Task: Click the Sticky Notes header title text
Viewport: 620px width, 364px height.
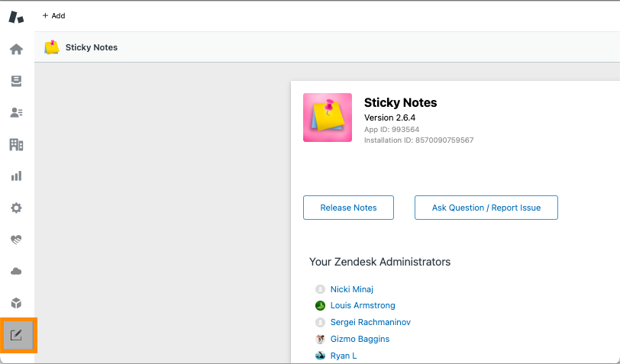Action: (92, 47)
